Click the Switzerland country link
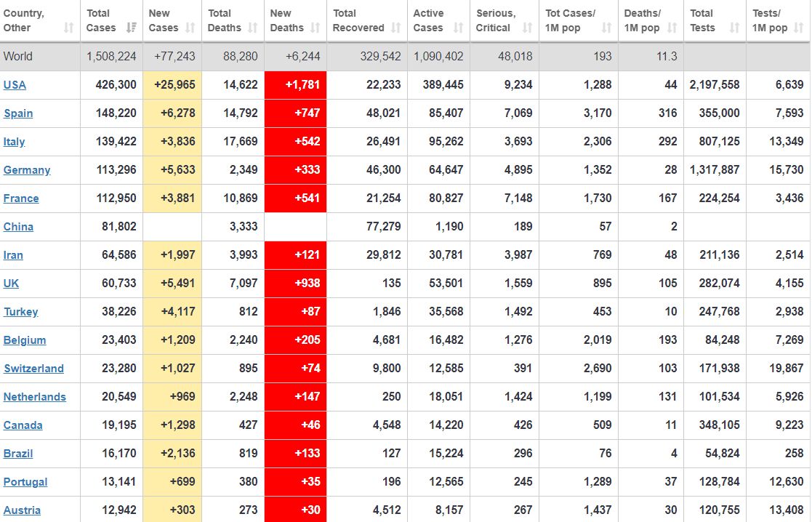 click(33, 369)
